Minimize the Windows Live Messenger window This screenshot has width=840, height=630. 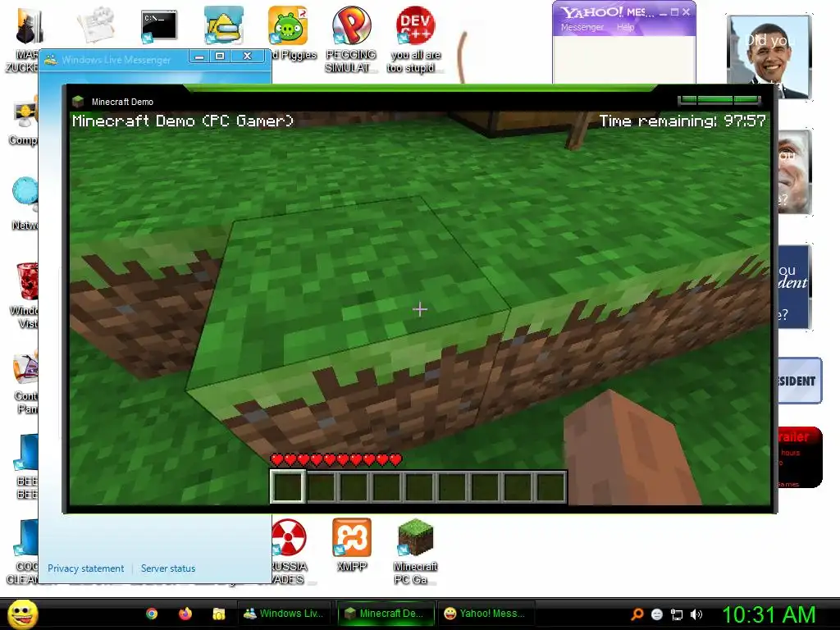199,57
